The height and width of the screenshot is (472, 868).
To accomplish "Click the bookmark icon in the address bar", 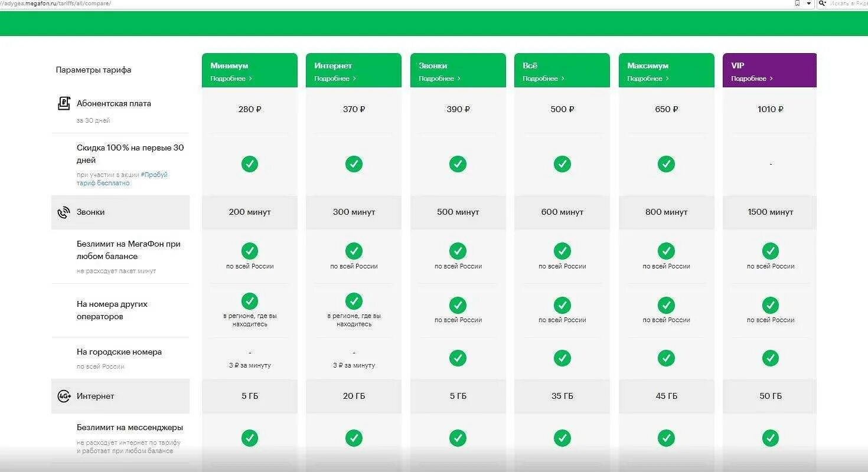I will pos(797,4).
